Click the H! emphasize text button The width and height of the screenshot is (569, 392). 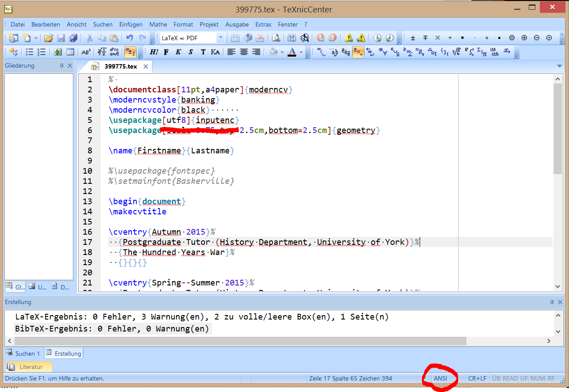(x=154, y=52)
